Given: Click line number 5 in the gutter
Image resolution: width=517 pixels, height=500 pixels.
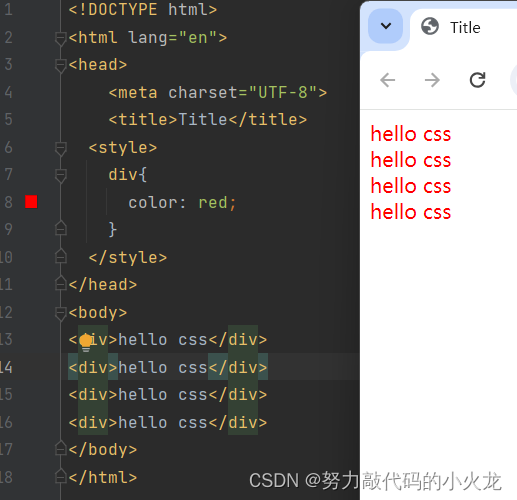Looking at the screenshot, I should (8, 119).
